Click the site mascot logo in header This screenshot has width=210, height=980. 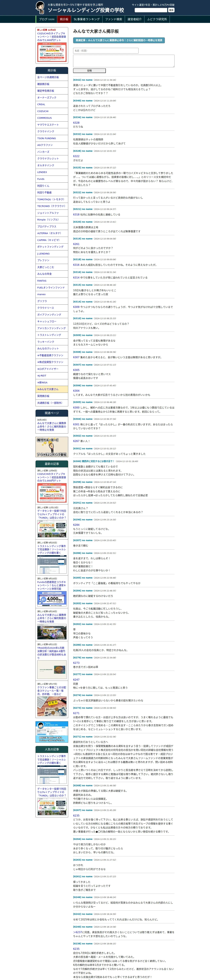(40, 8)
